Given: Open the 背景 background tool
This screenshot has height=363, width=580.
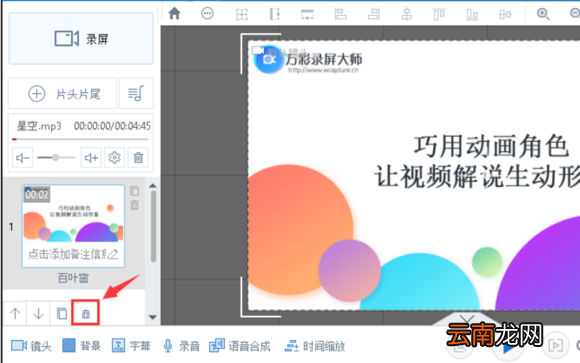Looking at the screenshot, I should click(x=81, y=346).
